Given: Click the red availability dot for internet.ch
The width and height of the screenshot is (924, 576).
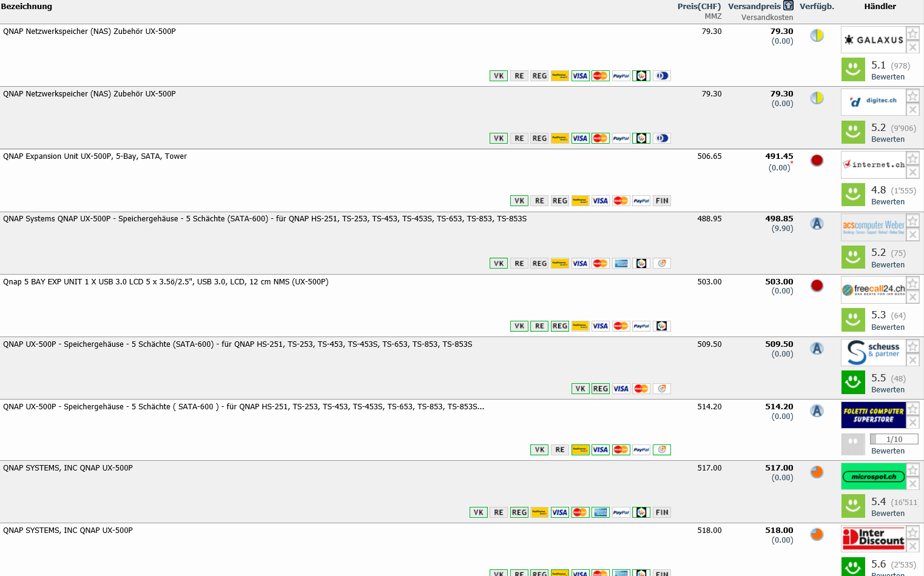Looking at the screenshot, I should pos(817,160).
